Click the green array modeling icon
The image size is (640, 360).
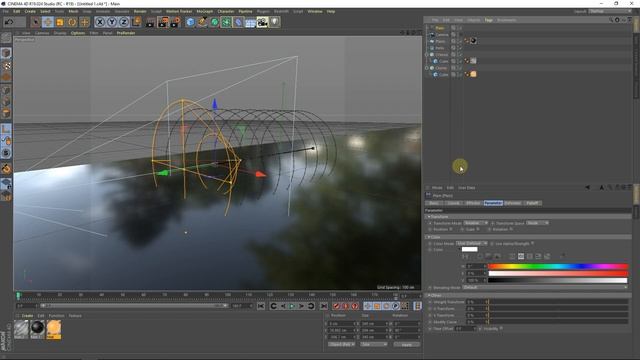[226, 22]
